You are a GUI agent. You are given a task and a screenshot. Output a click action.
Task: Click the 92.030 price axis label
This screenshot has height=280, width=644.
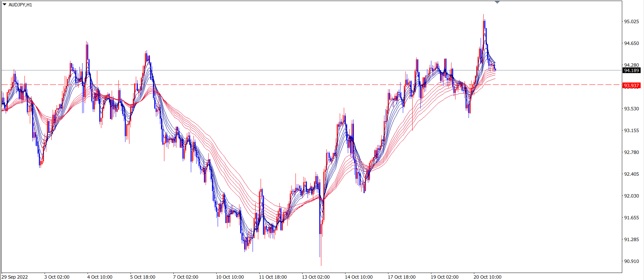pos(631,196)
